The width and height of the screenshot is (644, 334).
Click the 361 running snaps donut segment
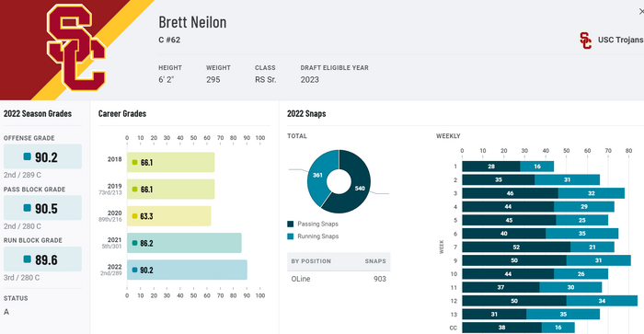[317, 176]
